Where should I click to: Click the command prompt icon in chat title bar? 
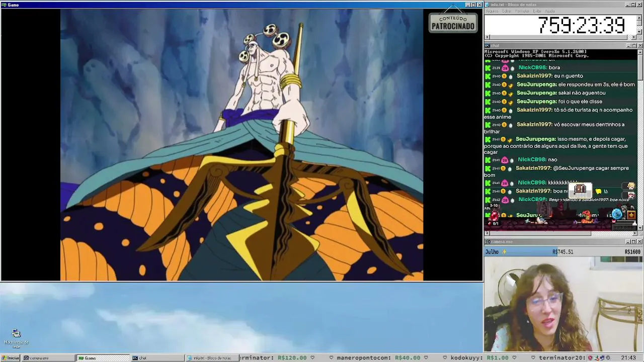pyautogui.click(x=487, y=46)
